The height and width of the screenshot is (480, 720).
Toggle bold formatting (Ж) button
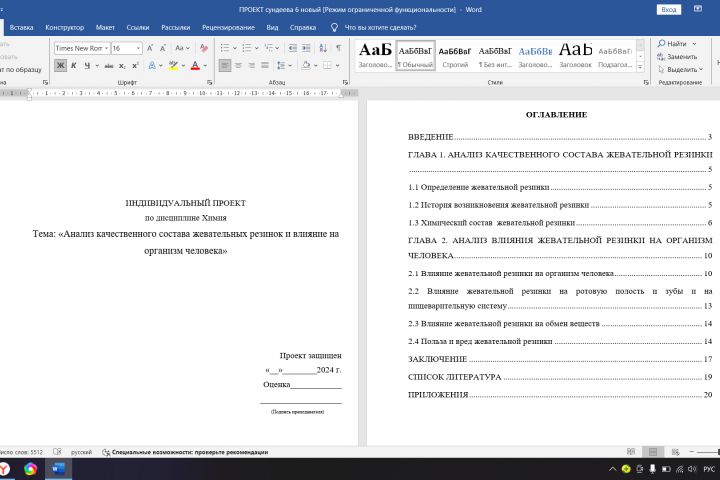pos(60,66)
